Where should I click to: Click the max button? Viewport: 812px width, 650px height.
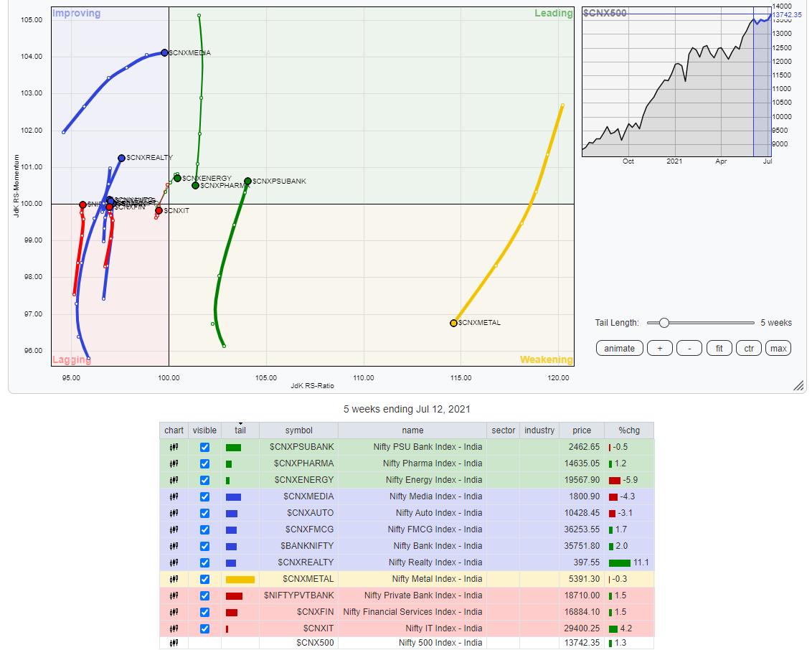coord(778,349)
